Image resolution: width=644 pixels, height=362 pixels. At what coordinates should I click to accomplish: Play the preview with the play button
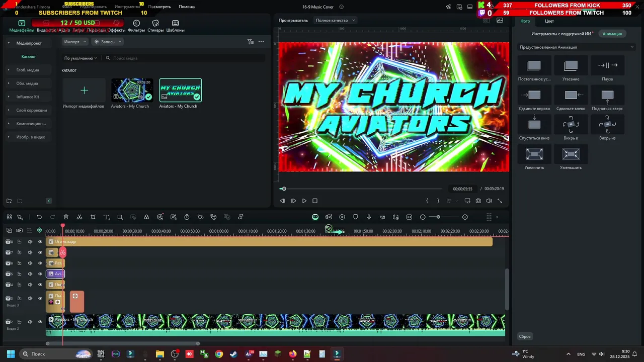[x=304, y=201]
